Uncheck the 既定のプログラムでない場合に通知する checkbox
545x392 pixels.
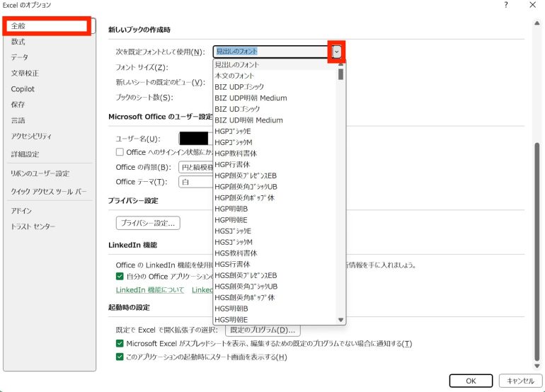click(x=120, y=344)
